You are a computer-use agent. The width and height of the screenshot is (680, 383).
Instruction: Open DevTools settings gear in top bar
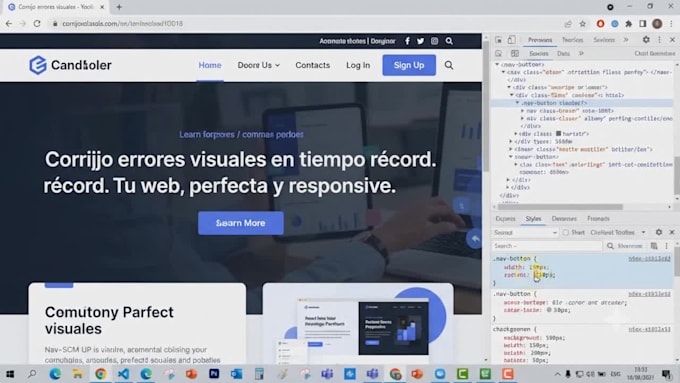[646, 39]
